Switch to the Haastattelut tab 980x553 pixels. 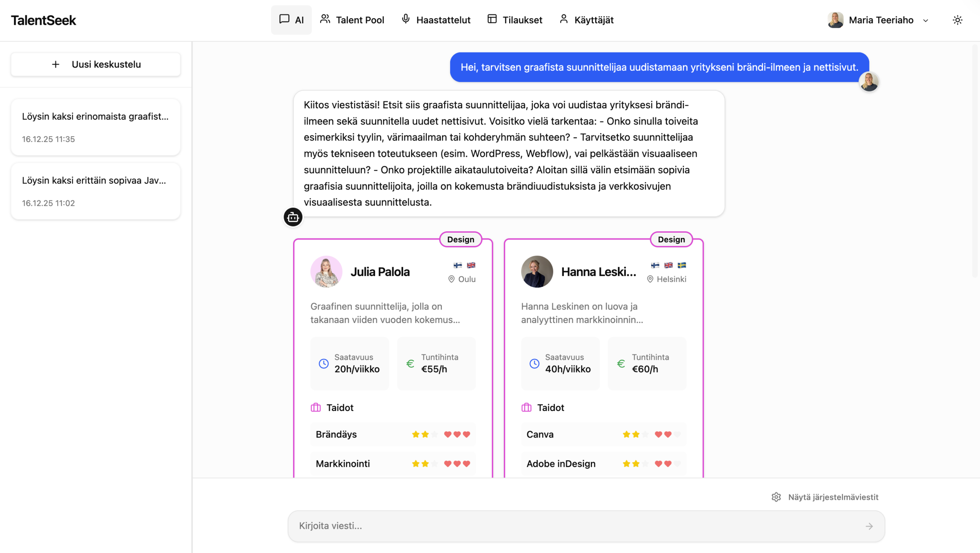436,20
